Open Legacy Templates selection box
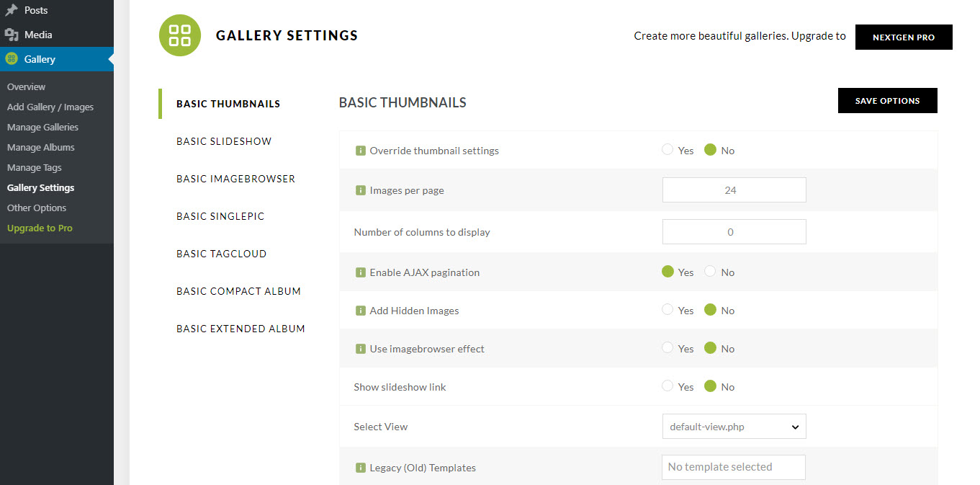This screenshot has width=980, height=485. tap(733, 467)
